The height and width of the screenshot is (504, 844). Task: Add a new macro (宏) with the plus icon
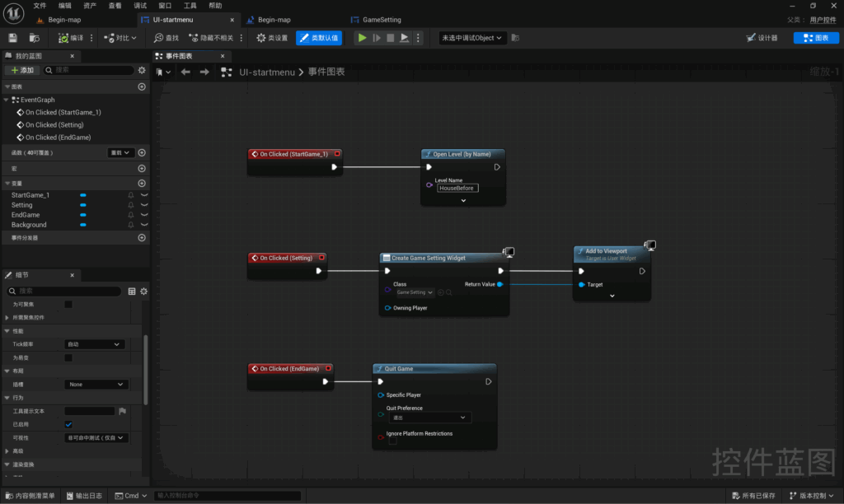tap(142, 168)
